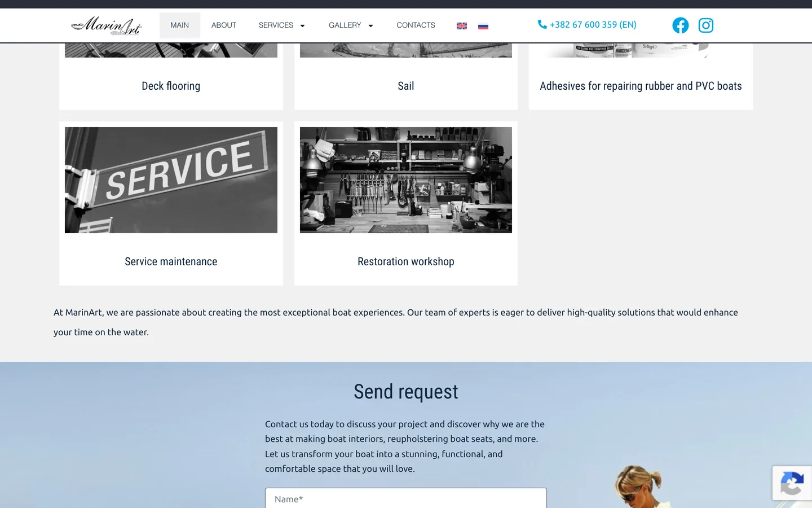This screenshot has width=812, height=508.
Task: Open the Deck flooring link
Action: [171, 86]
